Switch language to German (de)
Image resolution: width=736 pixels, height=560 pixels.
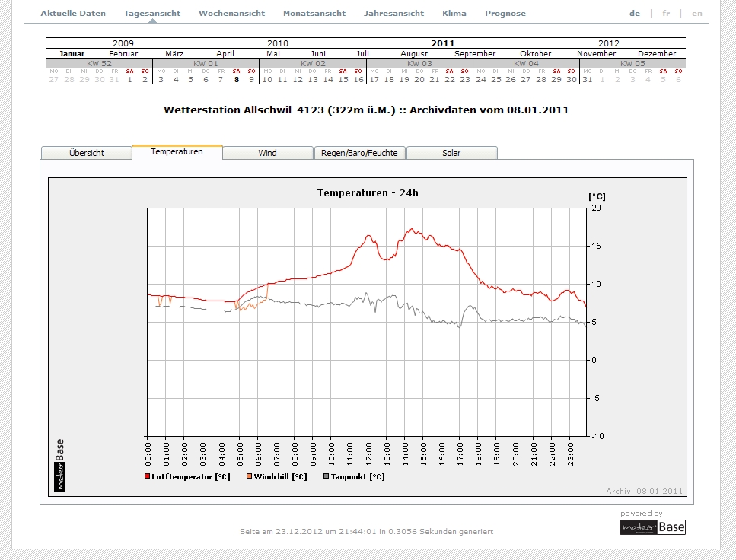635,13
